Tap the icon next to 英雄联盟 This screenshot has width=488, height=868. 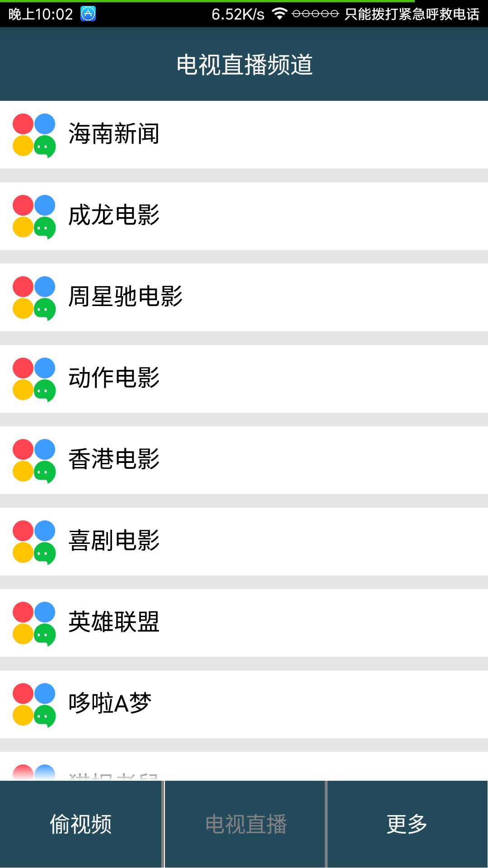[x=34, y=623]
